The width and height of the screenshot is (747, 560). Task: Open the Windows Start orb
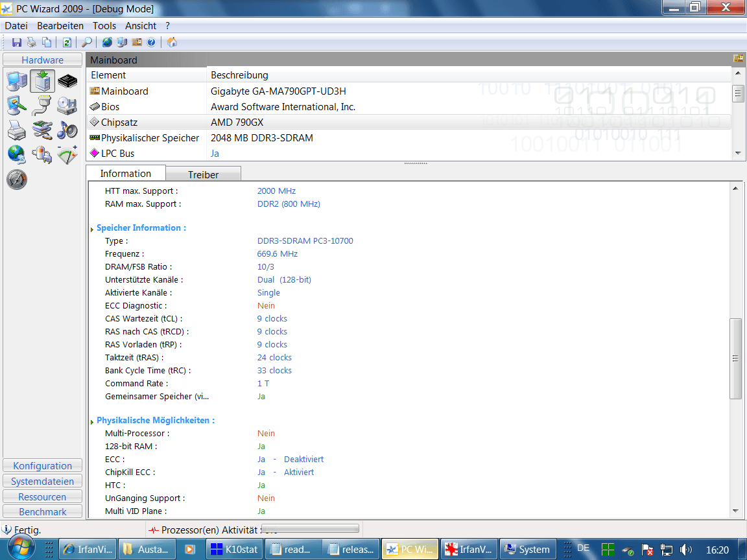(21, 548)
